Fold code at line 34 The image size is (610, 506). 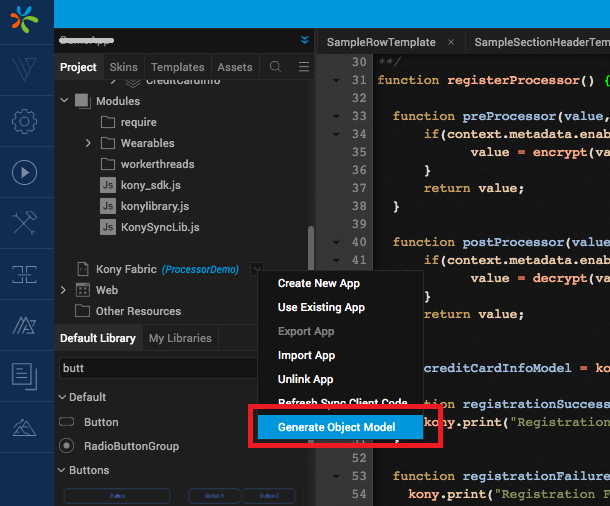(336, 134)
